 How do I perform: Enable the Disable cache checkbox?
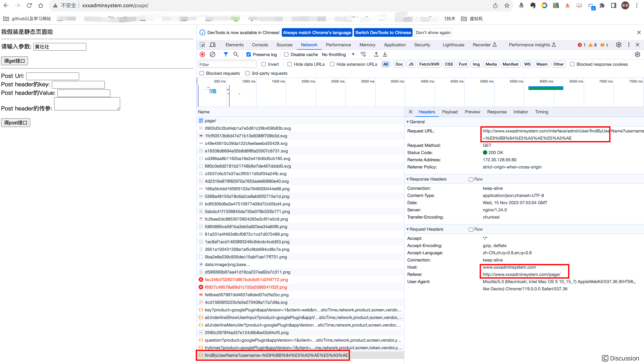click(x=286, y=54)
